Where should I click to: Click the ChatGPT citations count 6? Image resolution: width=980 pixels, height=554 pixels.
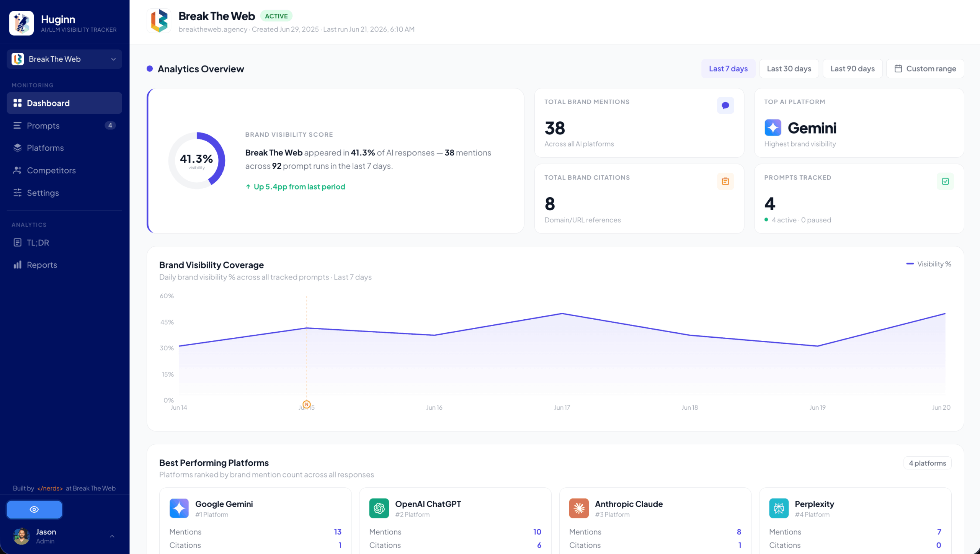click(x=539, y=545)
